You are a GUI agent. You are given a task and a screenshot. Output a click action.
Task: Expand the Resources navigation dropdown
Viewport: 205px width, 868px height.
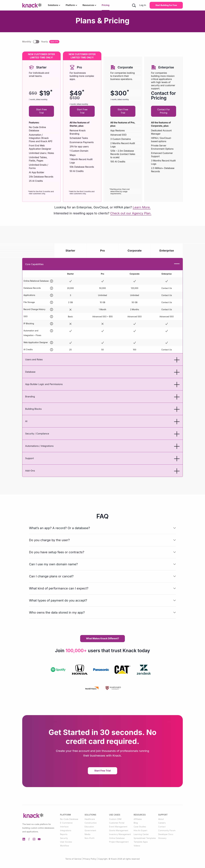click(89, 5)
